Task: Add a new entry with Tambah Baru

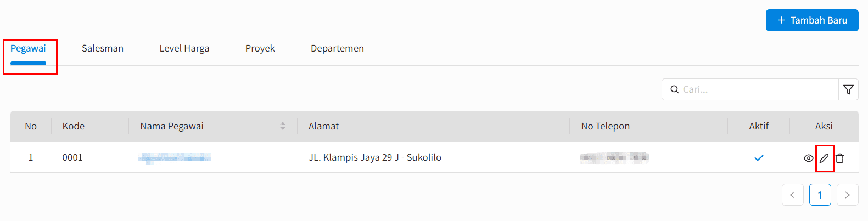Action: (x=812, y=20)
